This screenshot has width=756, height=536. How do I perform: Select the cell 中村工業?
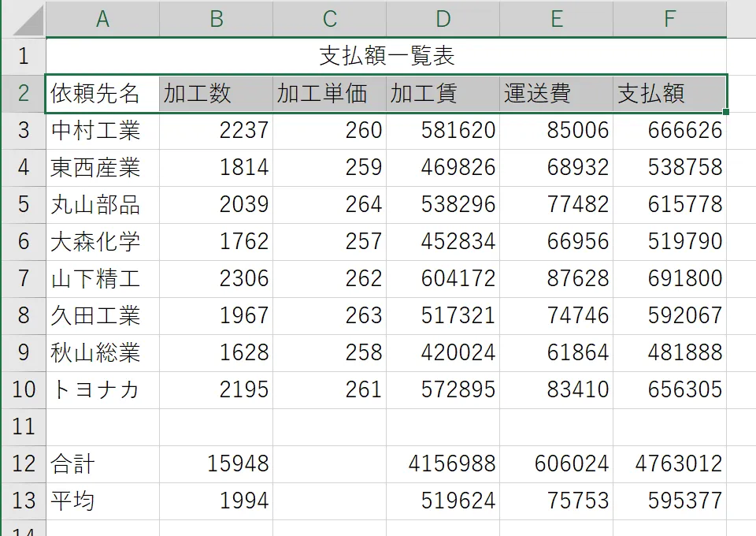coord(102,130)
